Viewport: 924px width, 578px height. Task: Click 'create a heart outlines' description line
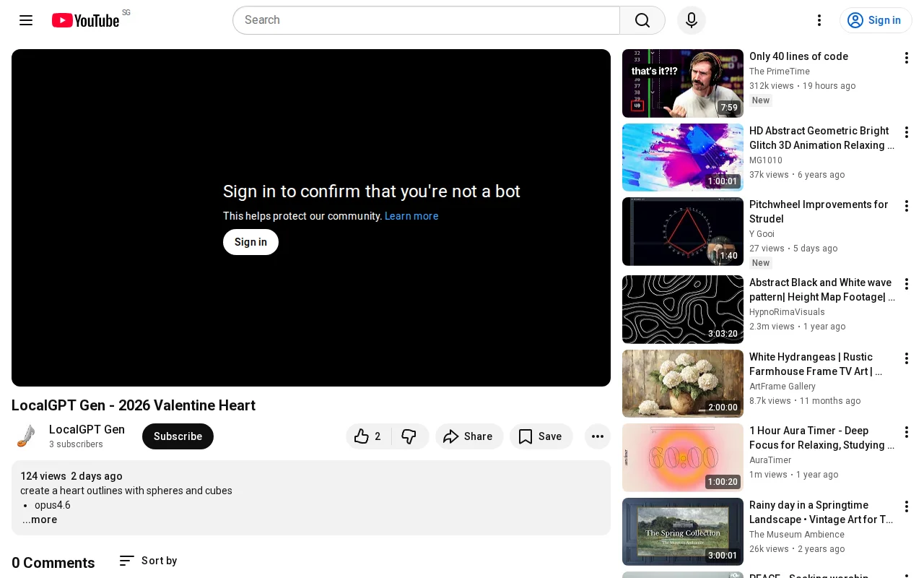coord(126,491)
